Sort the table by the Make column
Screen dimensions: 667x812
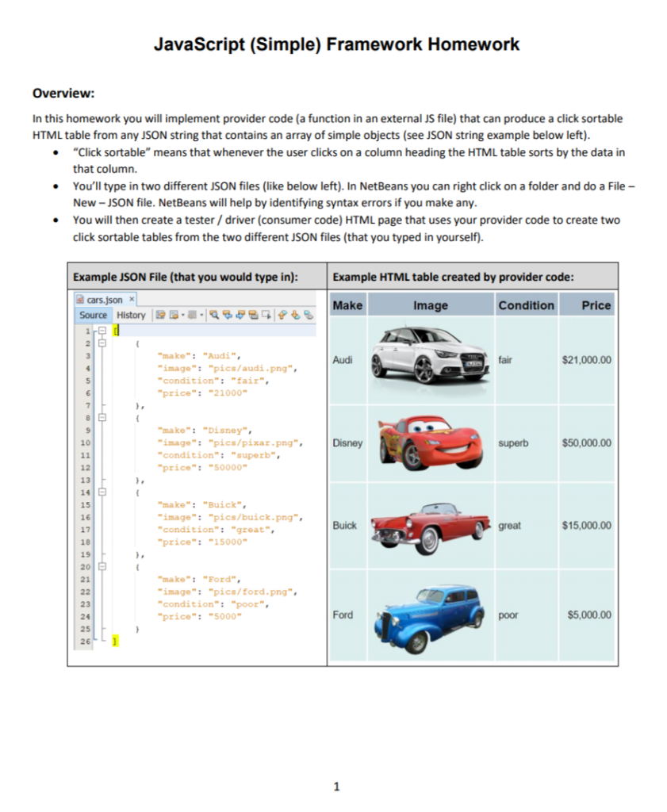(x=347, y=305)
